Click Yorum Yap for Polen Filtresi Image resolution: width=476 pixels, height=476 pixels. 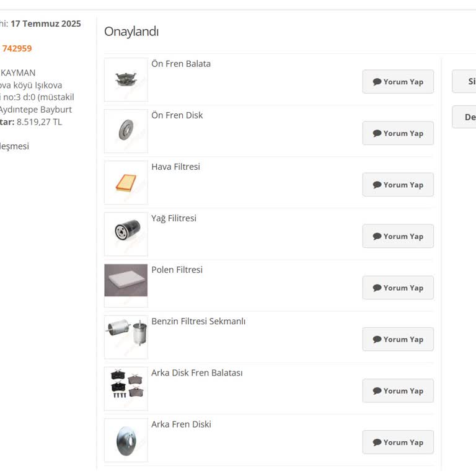(x=398, y=288)
